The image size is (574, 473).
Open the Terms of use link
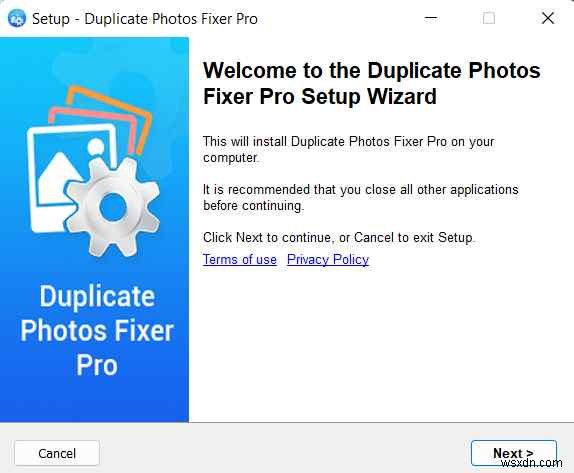(240, 259)
